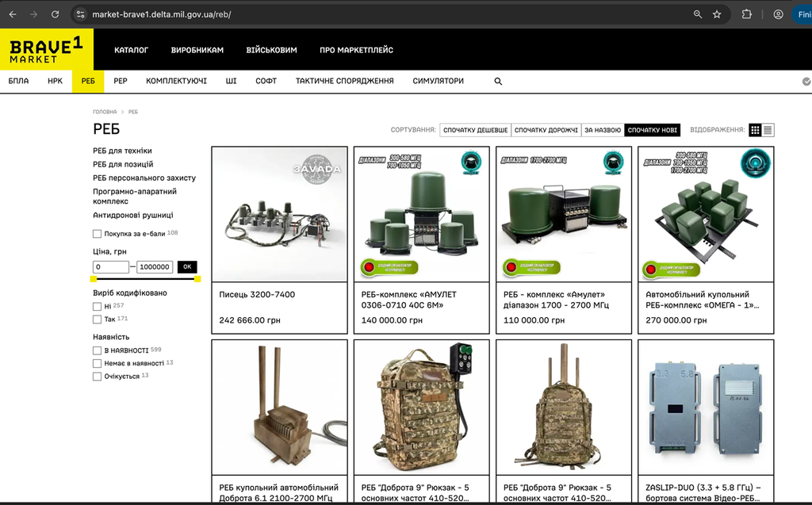Open the browser extensions puzzle icon
The height and width of the screenshot is (505, 812).
747,14
